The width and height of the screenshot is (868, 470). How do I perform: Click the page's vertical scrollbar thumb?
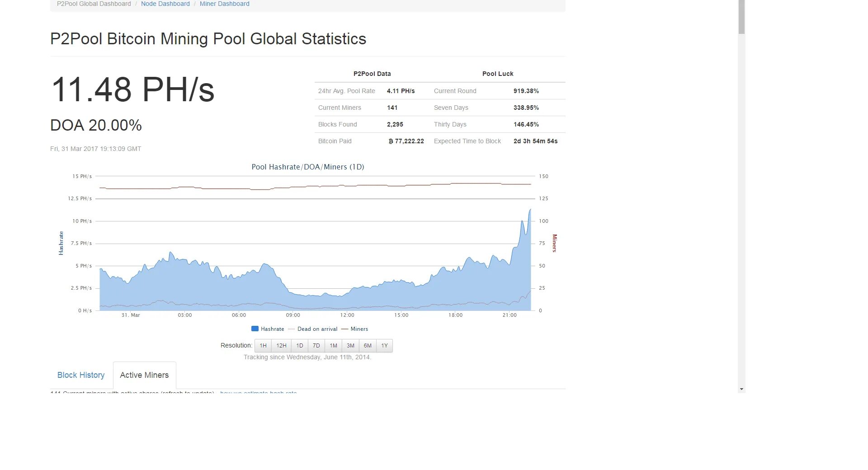point(741,17)
